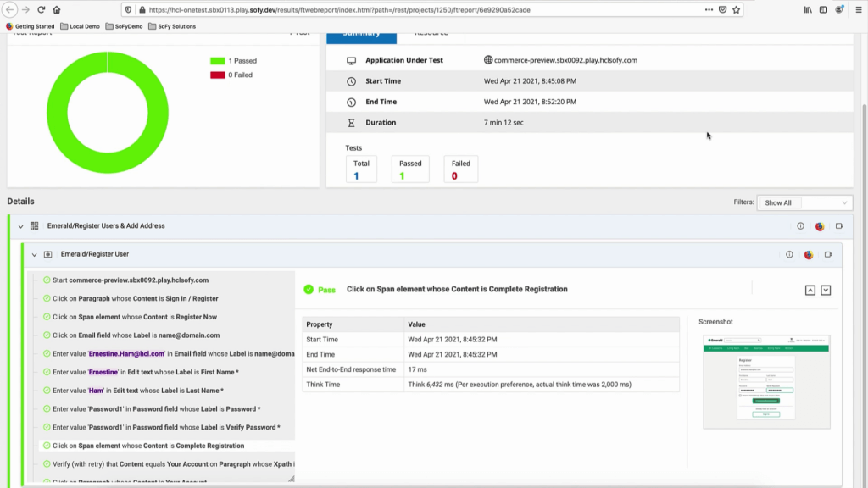Viewport: 868px width, 488px height.
Task: Click the browser home icon
Action: point(56,10)
